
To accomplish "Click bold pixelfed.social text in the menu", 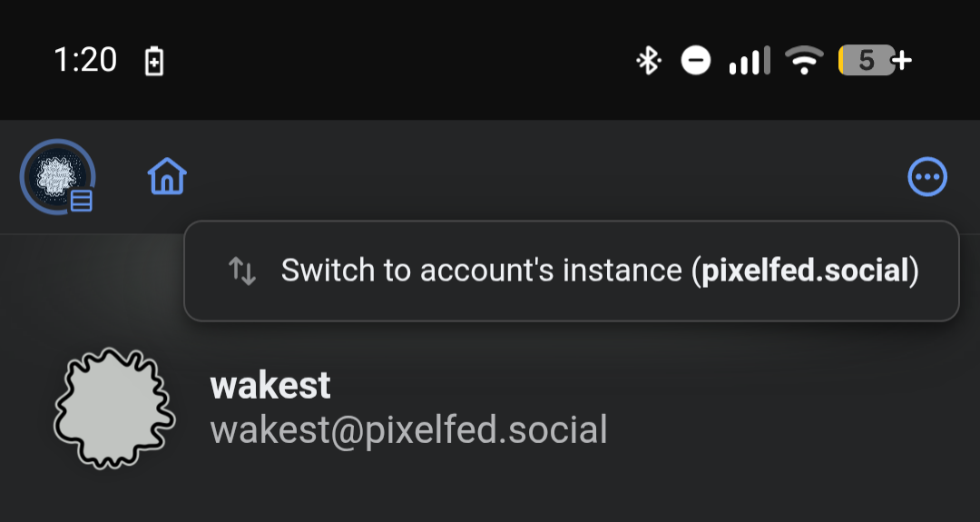I will click(x=805, y=271).
